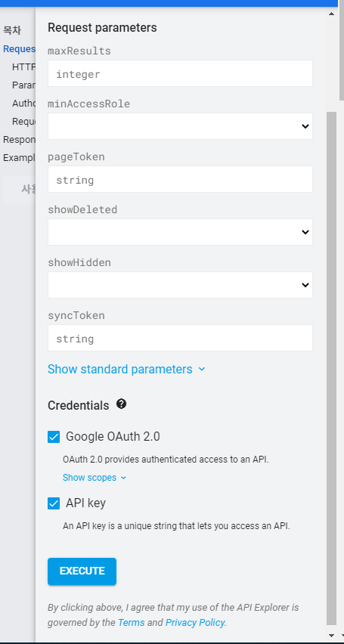Open the Privacy Policy link
Image resolution: width=344 pixels, height=644 pixels.
195,623
